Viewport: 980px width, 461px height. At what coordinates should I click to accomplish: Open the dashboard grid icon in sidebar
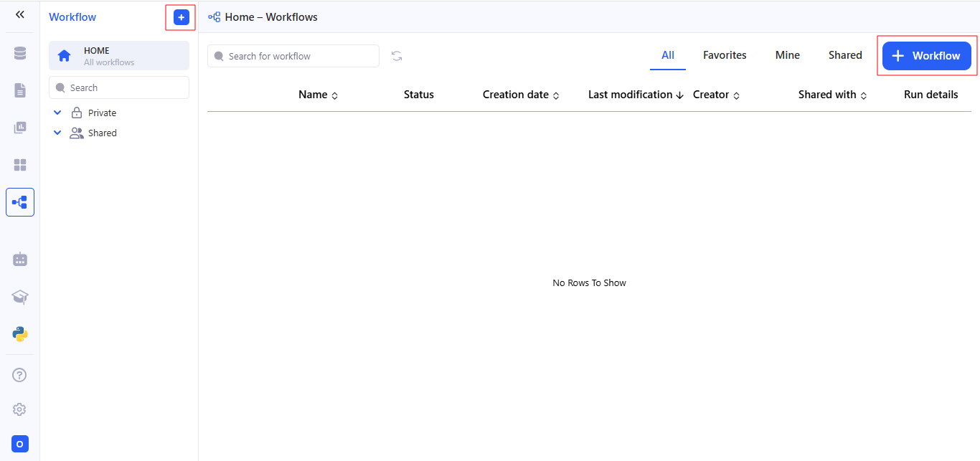click(x=20, y=165)
